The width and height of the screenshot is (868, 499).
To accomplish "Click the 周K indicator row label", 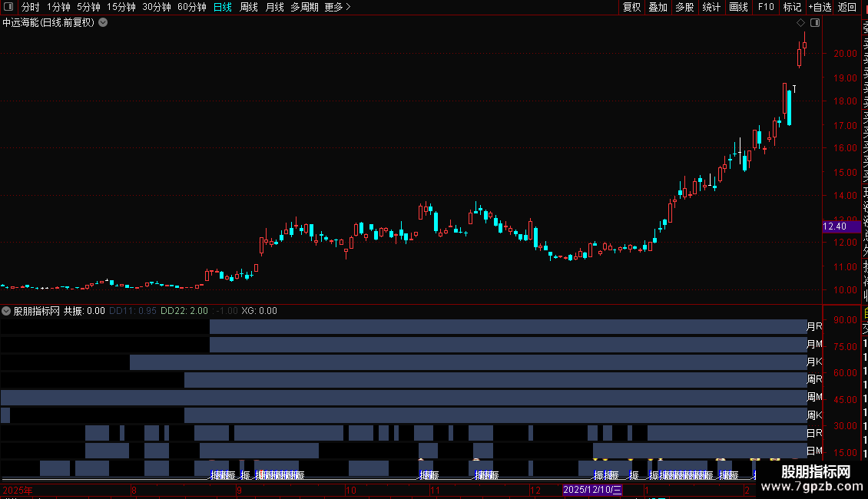I will click(x=814, y=415).
